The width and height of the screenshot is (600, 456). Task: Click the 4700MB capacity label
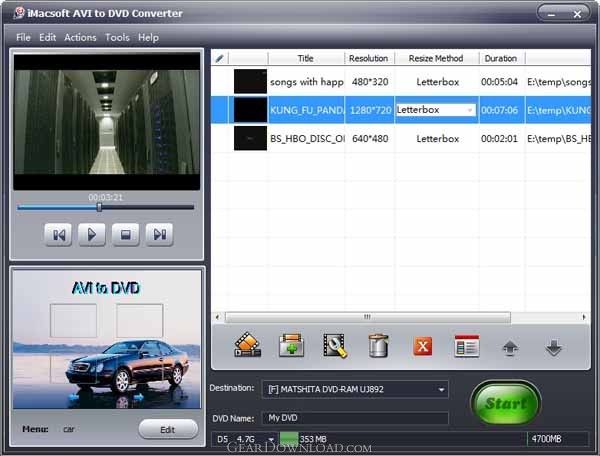pos(546,439)
